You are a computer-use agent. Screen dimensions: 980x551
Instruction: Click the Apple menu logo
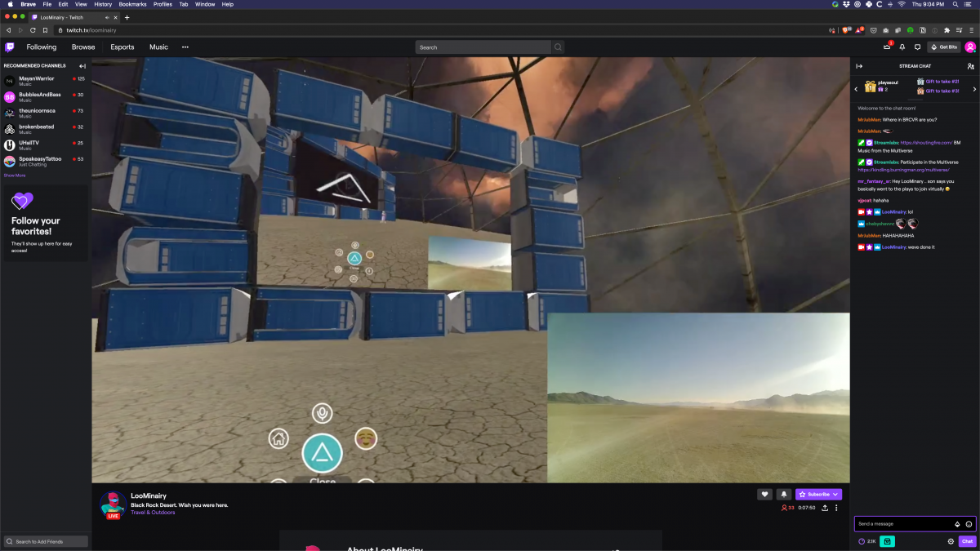tap(9, 4)
